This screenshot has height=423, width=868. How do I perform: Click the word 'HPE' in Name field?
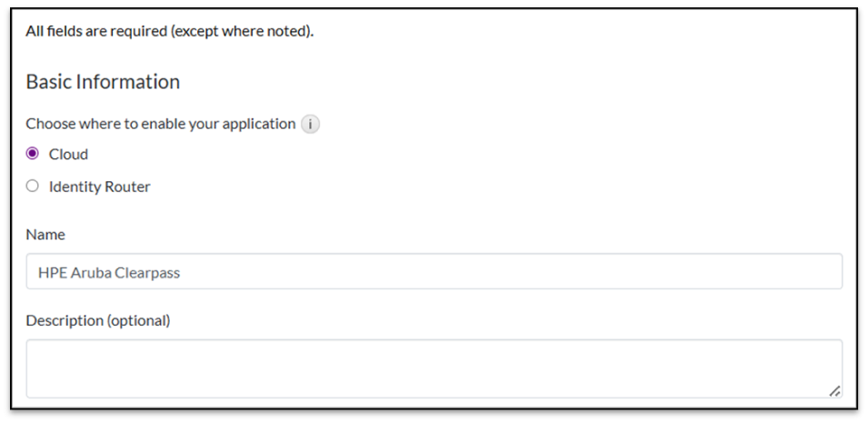coord(50,272)
